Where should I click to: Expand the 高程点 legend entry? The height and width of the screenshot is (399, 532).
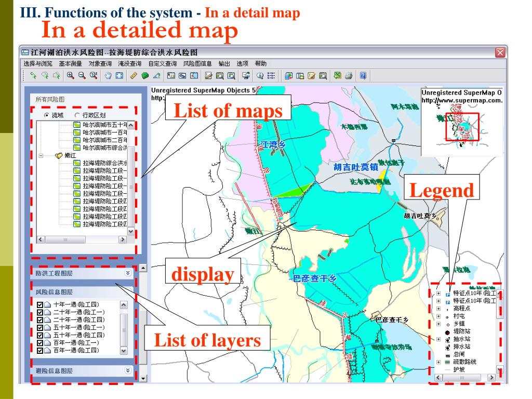tap(438, 309)
